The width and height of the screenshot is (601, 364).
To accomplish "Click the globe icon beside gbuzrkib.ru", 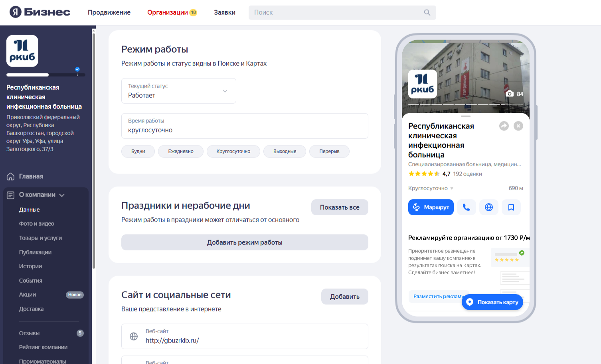I will point(134,336).
